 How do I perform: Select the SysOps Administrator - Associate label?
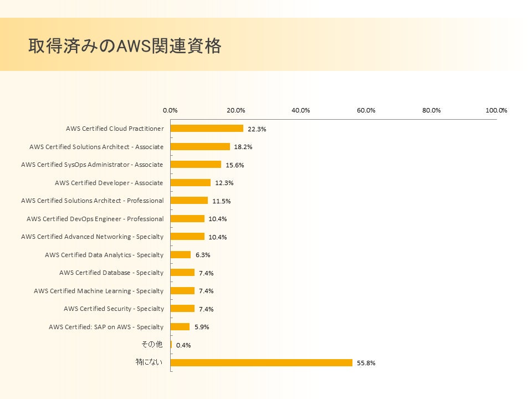tap(92, 165)
